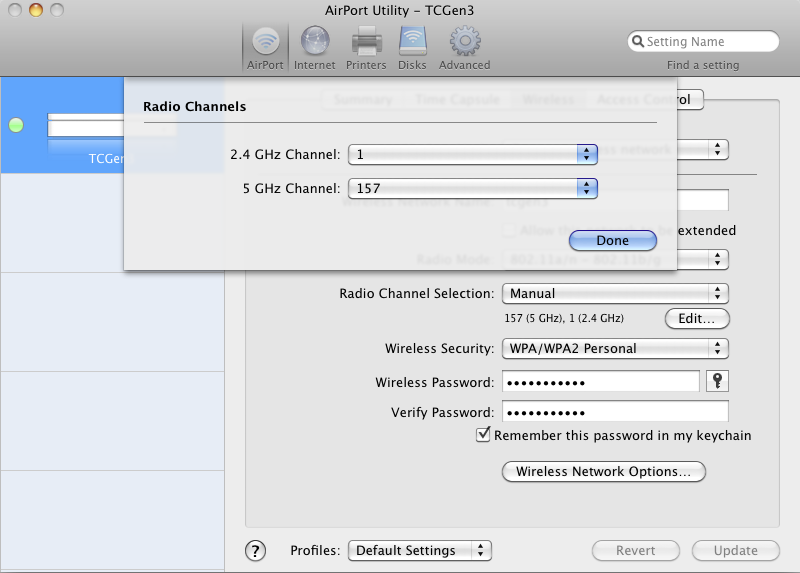Select the TCGen3 base station in sidebar
The image size is (800, 573).
click(62, 126)
